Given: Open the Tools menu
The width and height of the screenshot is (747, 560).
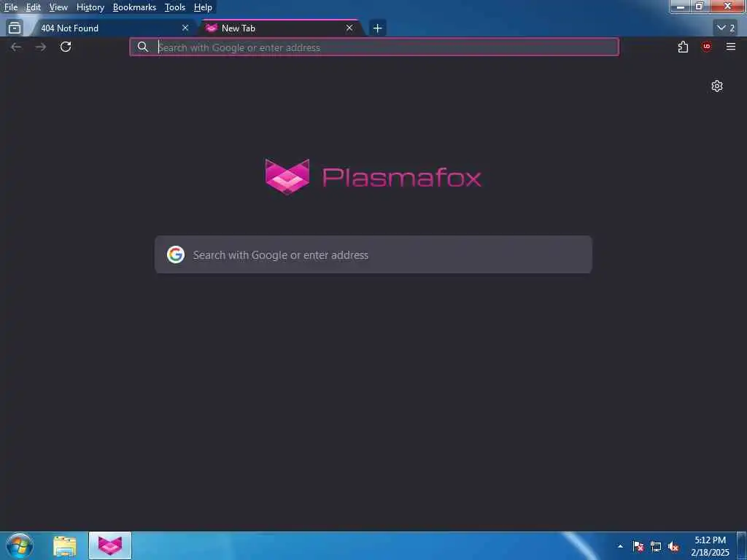Looking at the screenshot, I should tap(175, 7).
